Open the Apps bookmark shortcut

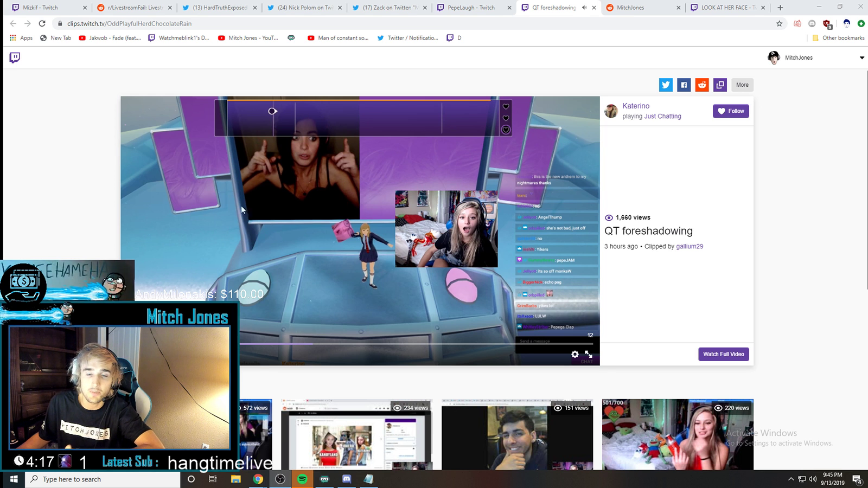pyautogui.click(x=21, y=38)
